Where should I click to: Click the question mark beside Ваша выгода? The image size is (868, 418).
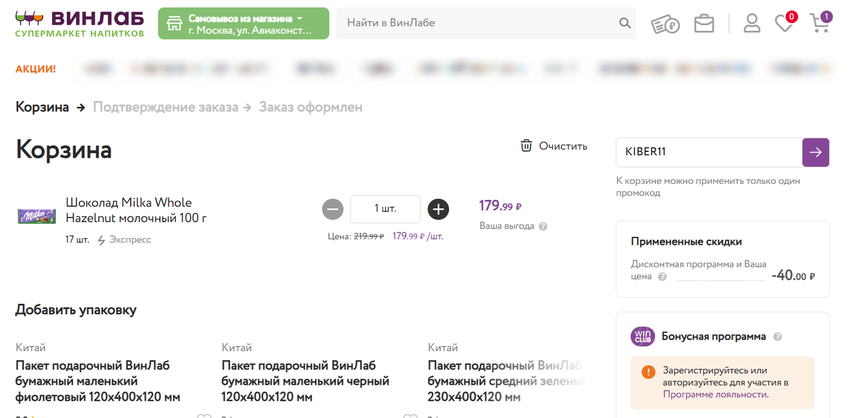click(x=542, y=226)
